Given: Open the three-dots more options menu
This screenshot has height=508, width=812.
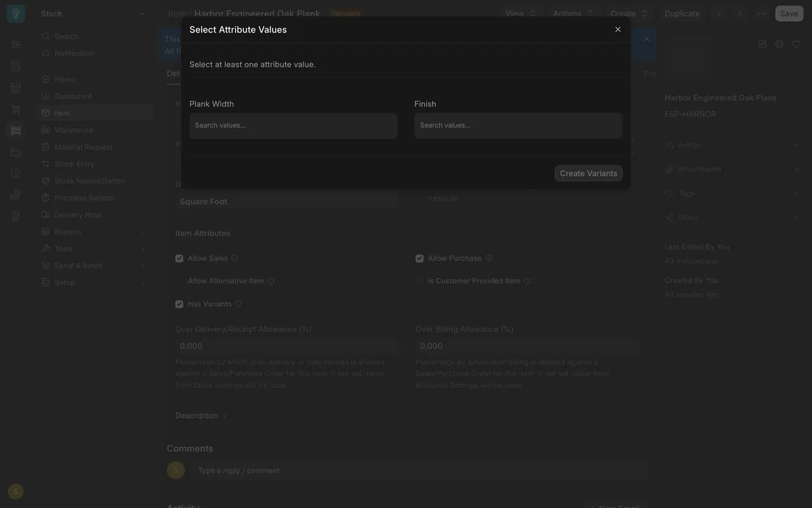Looking at the screenshot, I should (762, 13).
